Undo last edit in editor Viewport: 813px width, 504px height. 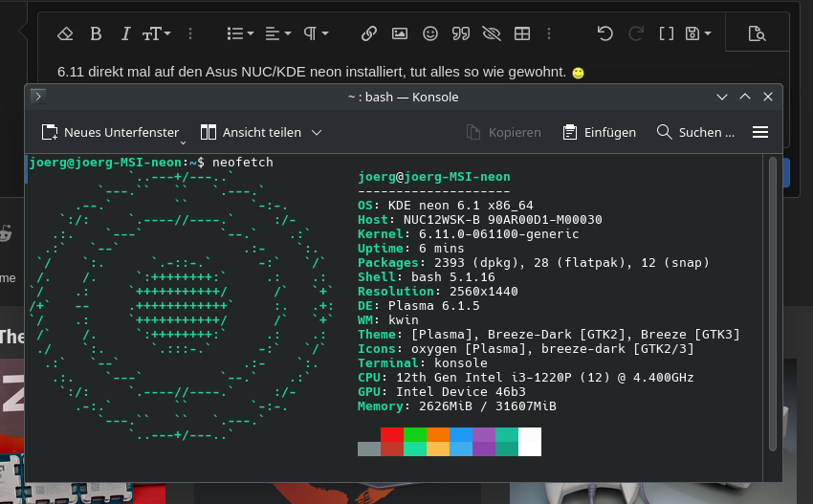(x=604, y=34)
